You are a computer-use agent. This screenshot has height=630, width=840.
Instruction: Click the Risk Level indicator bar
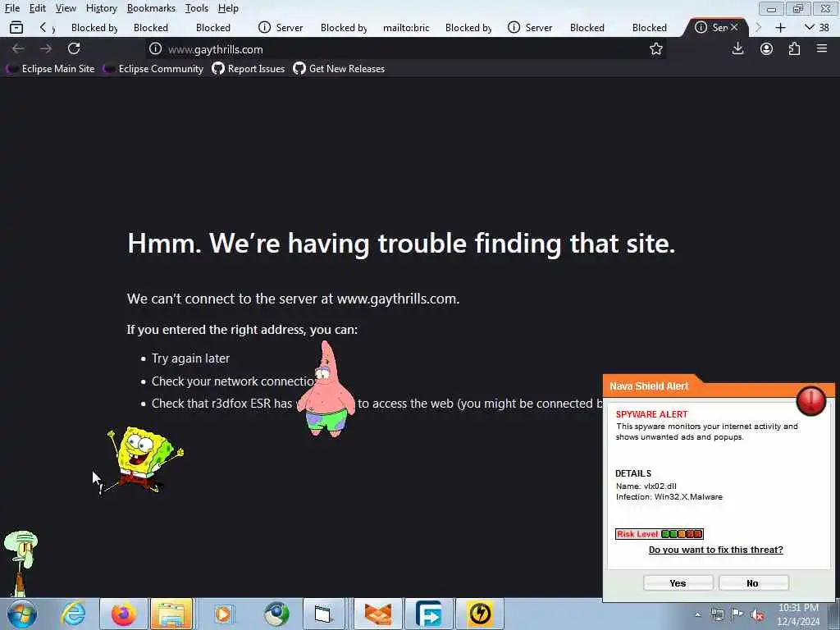[x=659, y=533]
